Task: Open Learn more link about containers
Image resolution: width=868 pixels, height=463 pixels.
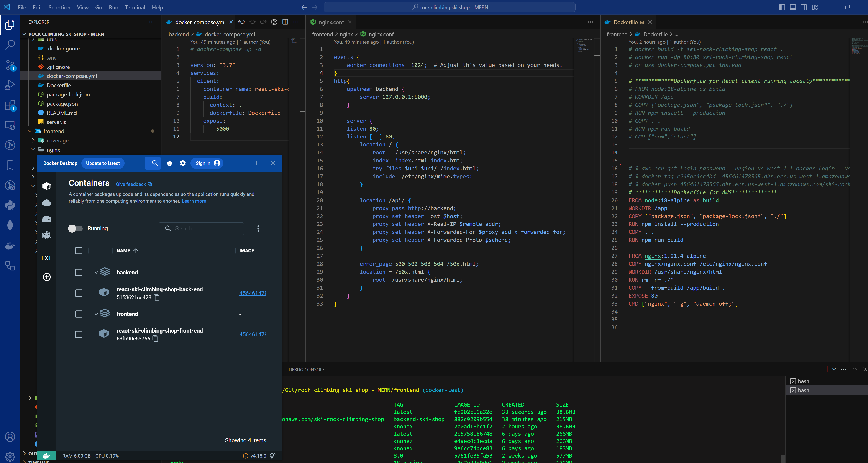Action: [x=194, y=201]
